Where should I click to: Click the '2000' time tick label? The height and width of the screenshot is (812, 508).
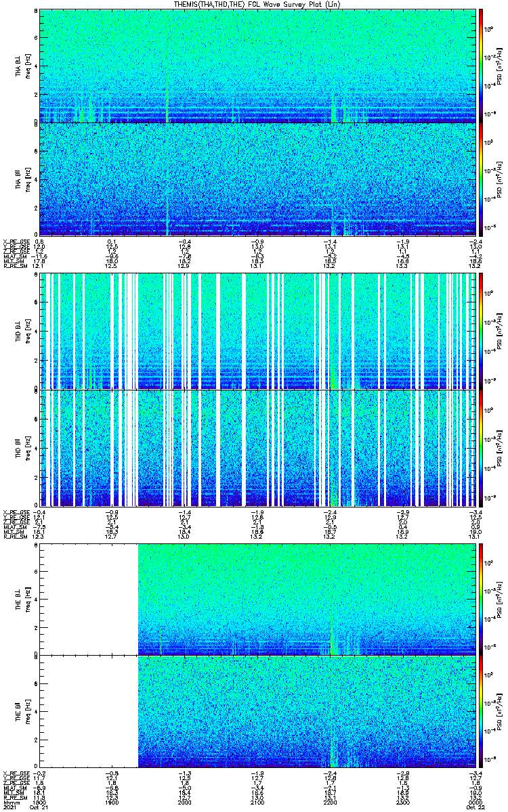[x=184, y=802]
